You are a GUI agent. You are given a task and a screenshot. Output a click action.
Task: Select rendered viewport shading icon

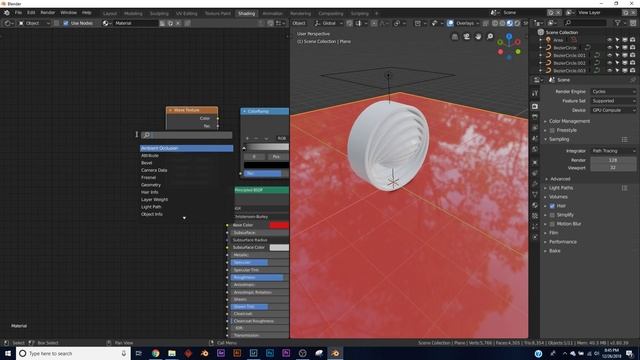[517, 23]
